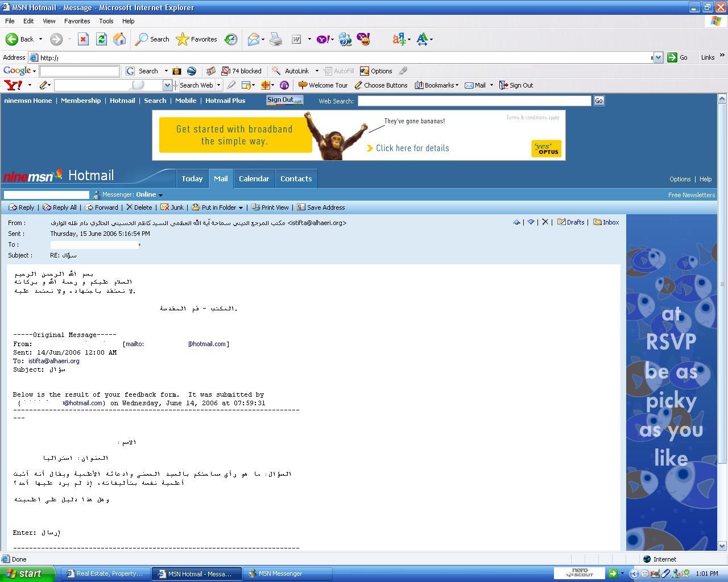Click the Favorites star button
Screen dimensions: 728x582
coord(197,39)
